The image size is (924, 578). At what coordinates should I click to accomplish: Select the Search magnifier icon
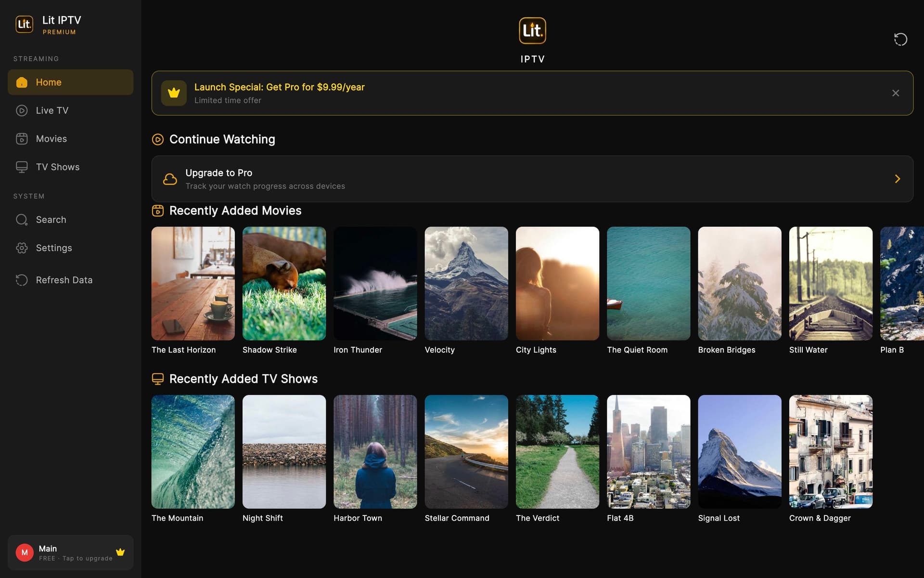pos(22,219)
